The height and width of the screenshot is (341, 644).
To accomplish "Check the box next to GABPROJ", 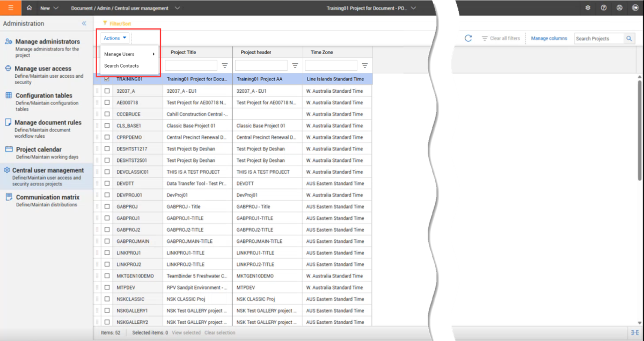I will coord(107,206).
